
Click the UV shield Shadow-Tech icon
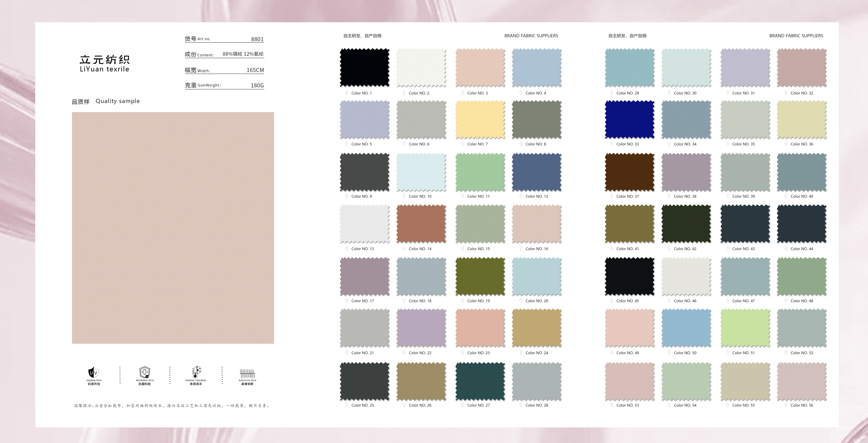pyautogui.click(x=93, y=372)
